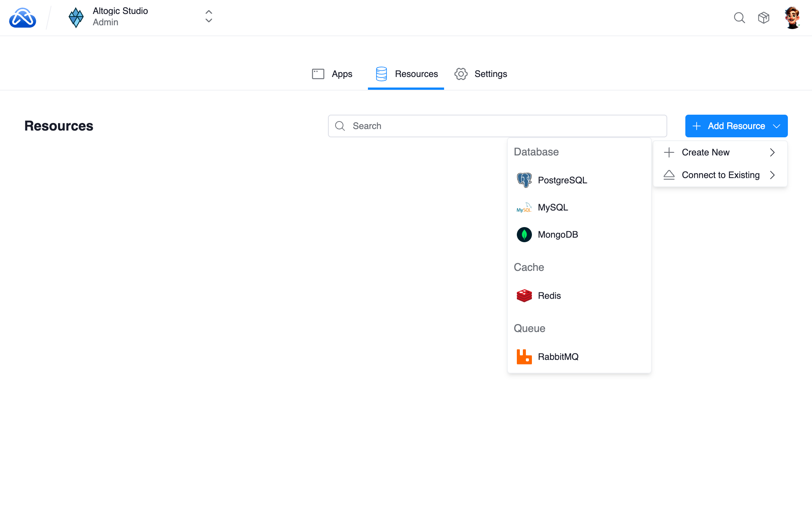The image size is (812, 507).
Task: Open the user avatar profile menu
Action: click(x=792, y=18)
